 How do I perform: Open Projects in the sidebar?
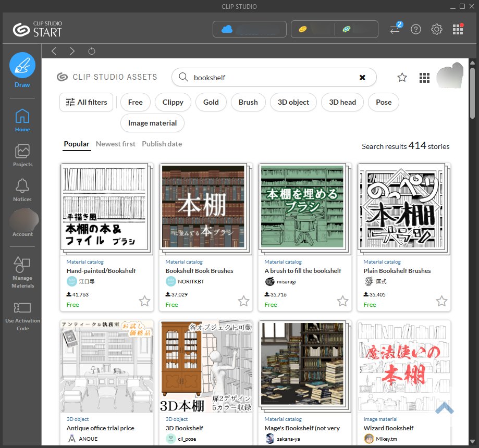pos(22,155)
